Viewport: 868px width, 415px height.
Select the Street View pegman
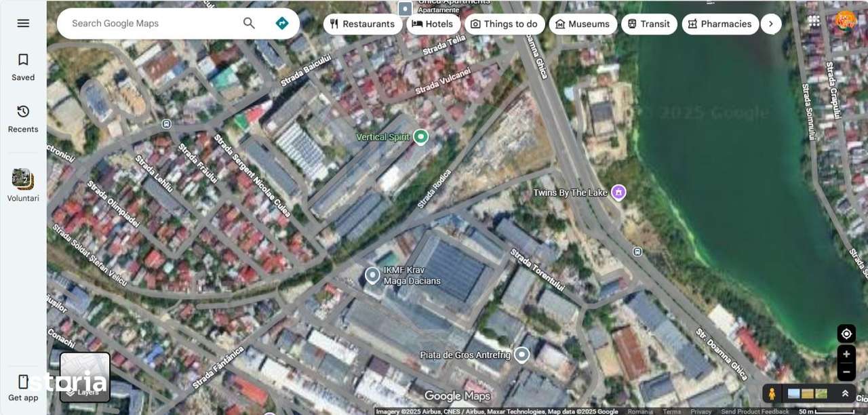click(772, 394)
